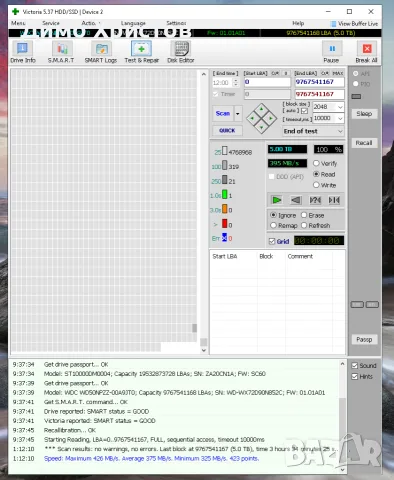Screen dimensions: 394x480
Task: Select the PIO radio button
Action: pos(355,84)
